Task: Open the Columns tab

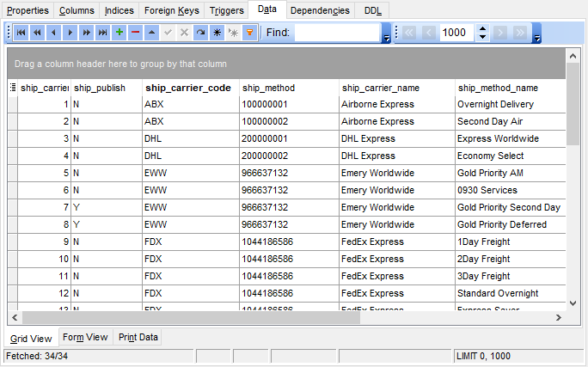Action: coord(77,10)
